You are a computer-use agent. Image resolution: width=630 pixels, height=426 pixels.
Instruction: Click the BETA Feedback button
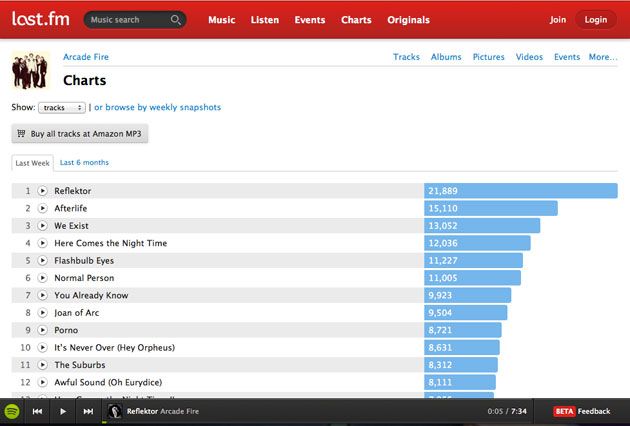(x=582, y=411)
